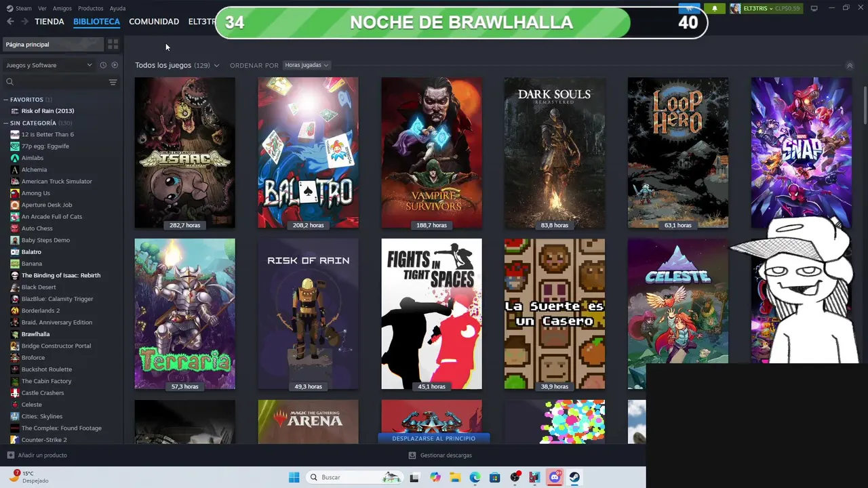The width and height of the screenshot is (868, 488).
Task: Collapse the SIN CATEGORÍA group
Action: (6, 123)
